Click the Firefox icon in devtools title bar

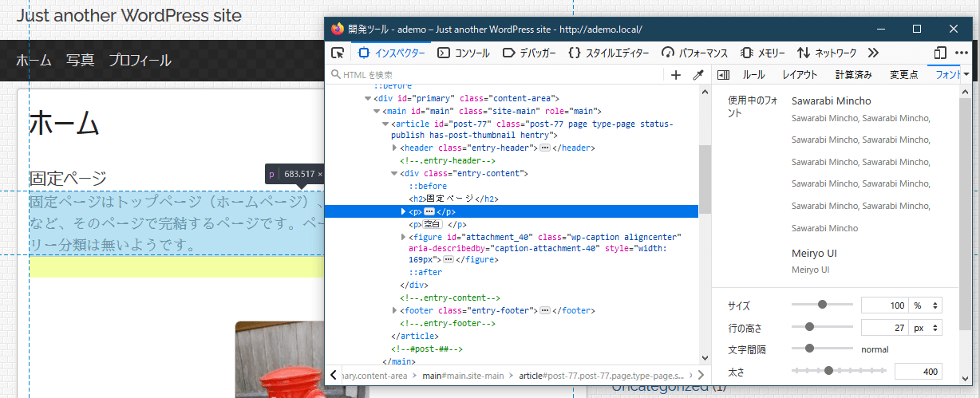pos(338,29)
